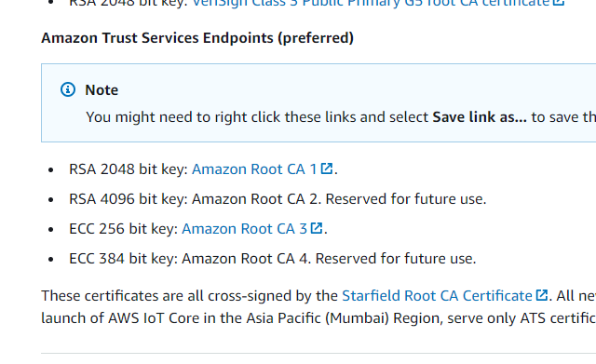Click the "ECC 256 bit key:" label

coord(124,229)
